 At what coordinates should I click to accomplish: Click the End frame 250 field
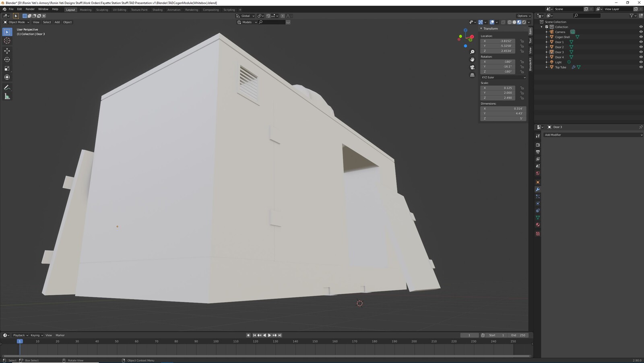pyautogui.click(x=518, y=335)
